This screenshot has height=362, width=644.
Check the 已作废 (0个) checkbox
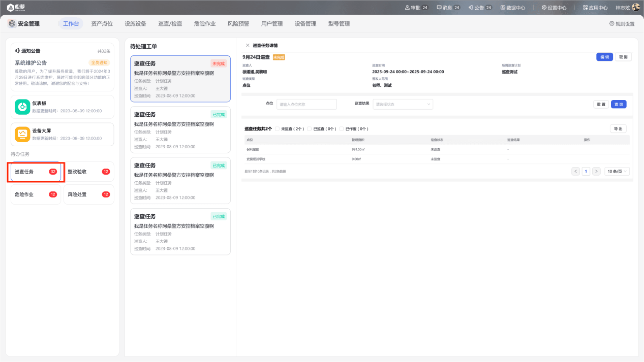pos(341,129)
